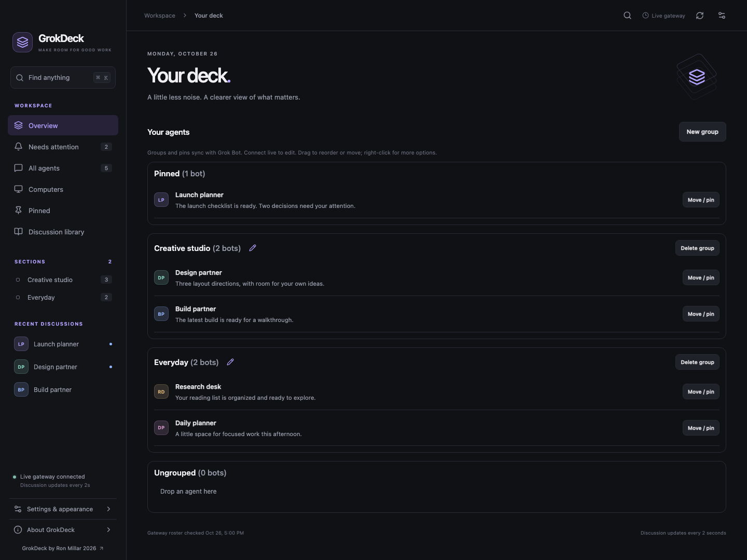Click the BP avatar beside Build partner row
The height and width of the screenshot is (560, 747).
(x=161, y=314)
